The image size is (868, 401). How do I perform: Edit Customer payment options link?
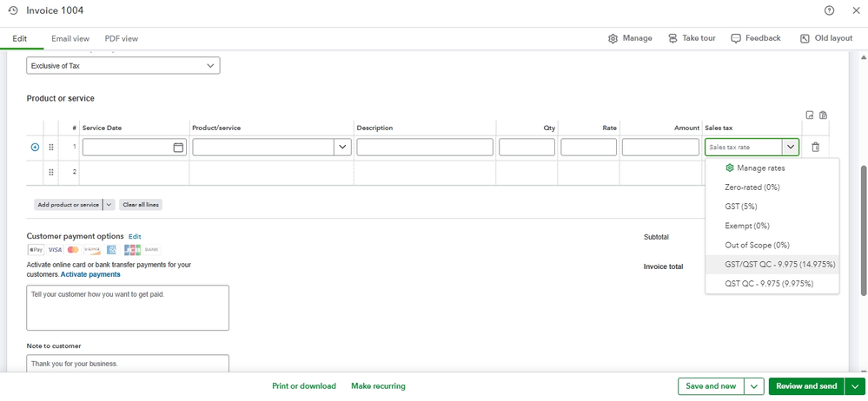click(135, 236)
